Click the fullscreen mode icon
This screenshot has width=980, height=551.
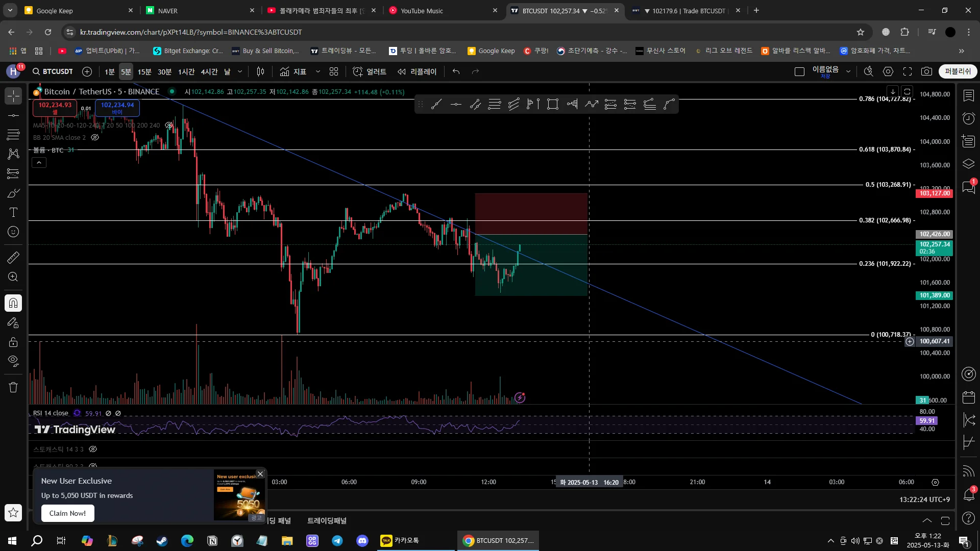[x=908, y=71]
